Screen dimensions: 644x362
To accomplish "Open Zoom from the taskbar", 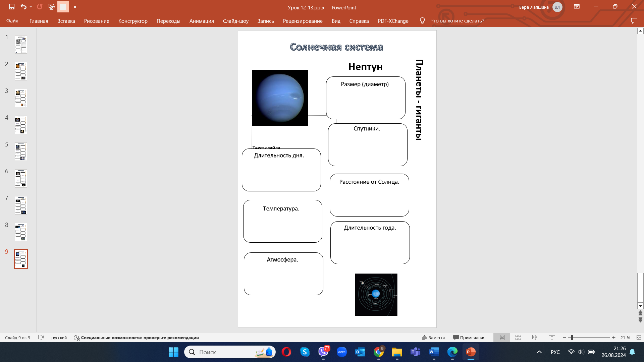I will [x=341, y=352].
